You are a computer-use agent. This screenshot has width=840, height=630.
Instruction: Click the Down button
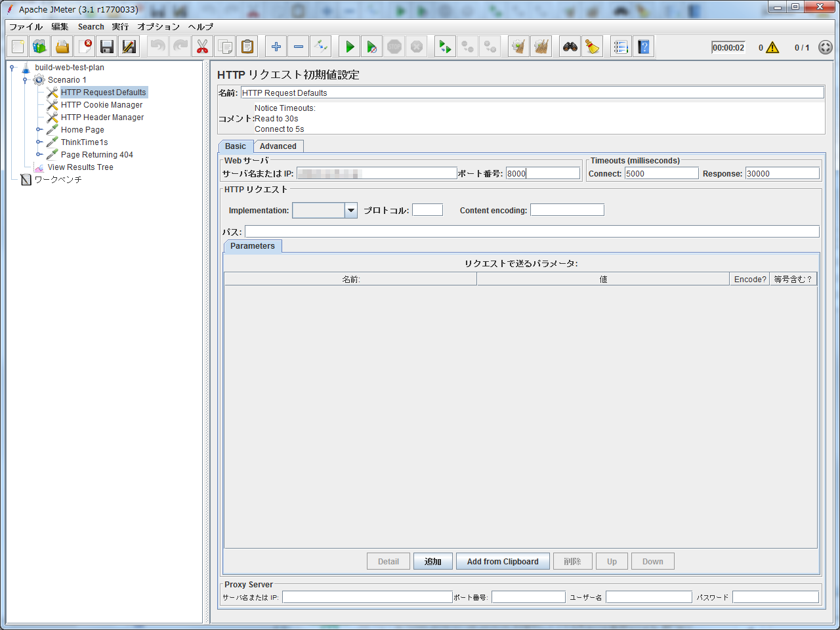click(653, 561)
